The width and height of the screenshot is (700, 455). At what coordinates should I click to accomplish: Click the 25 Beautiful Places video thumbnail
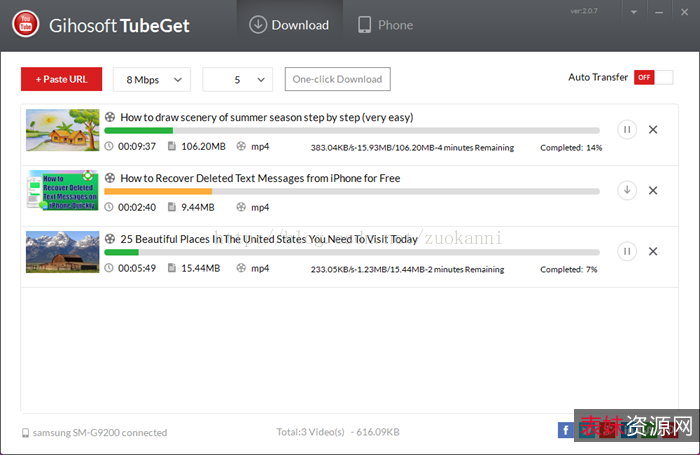(x=63, y=251)
